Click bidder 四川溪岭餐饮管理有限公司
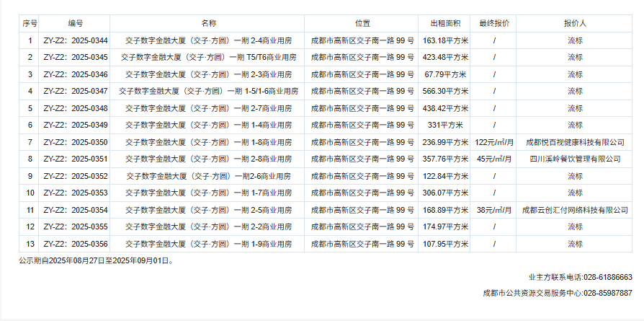644x321 pixels. [x=575, y=159]
